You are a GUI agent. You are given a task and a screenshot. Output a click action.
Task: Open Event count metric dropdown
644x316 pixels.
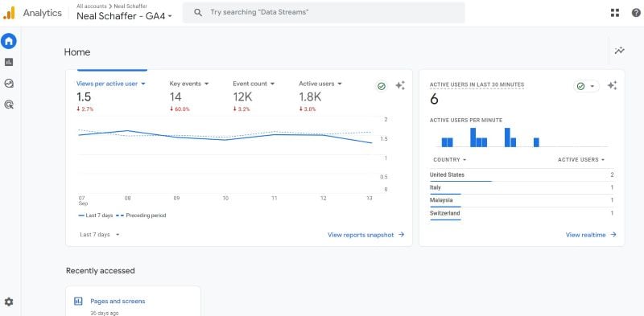pyautogui.click(x=254, y=84)
